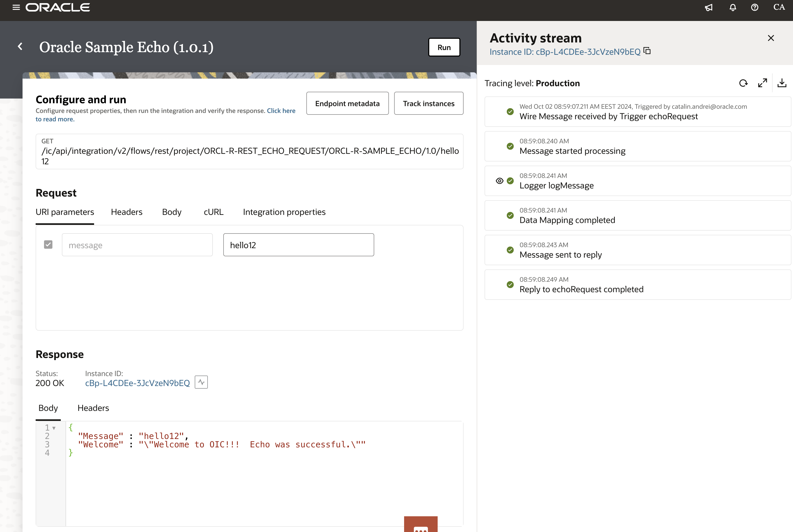Viewport: 793px width, 532px height.
Task: Refresh the activity stream
Action: pos(743,83)
